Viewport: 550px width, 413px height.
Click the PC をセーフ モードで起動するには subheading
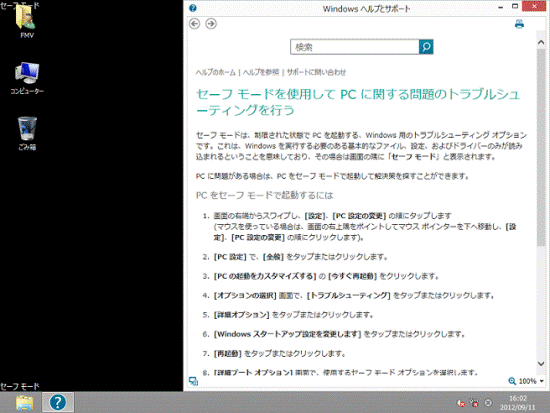264,195
